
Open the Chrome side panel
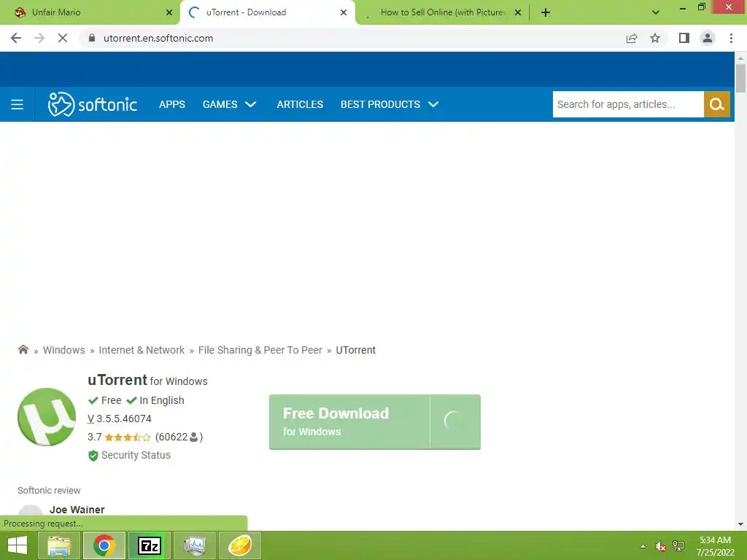click(684, 38)
